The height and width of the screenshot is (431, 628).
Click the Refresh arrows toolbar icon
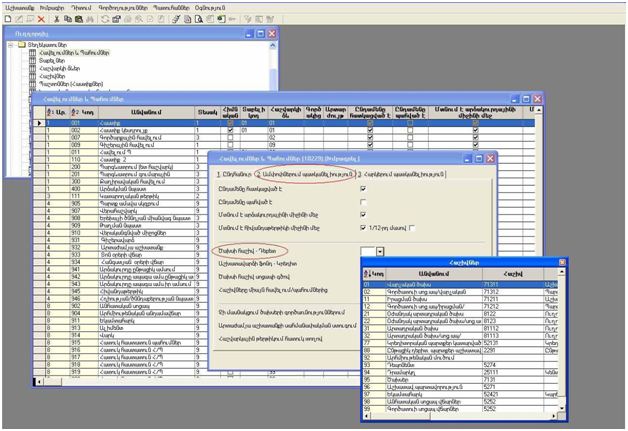[x=104, y=18]
